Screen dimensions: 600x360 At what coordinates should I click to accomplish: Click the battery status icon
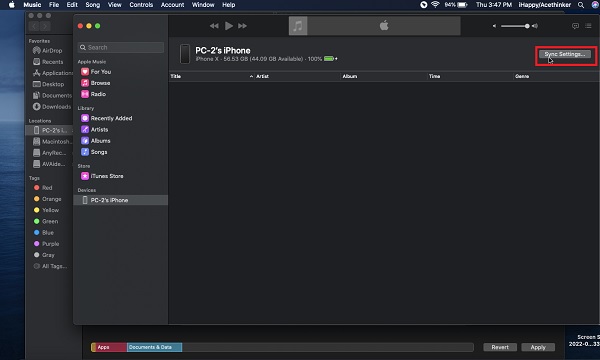click(x=463, y=5)
